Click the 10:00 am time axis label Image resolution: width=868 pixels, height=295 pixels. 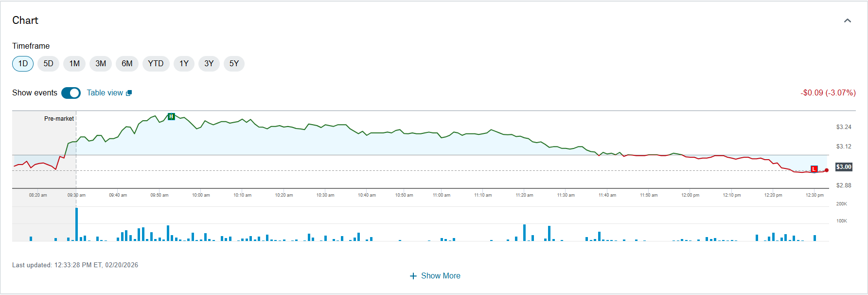[x=201, y=195]
